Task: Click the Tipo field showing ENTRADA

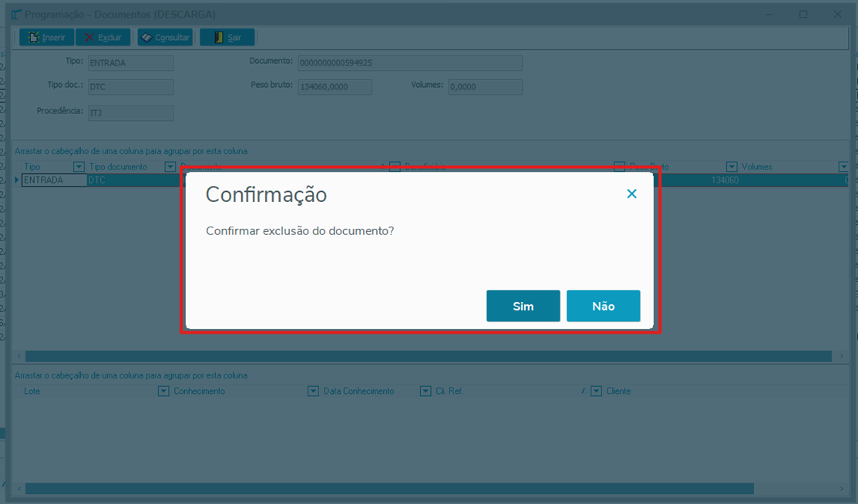Action: [131, 63]
